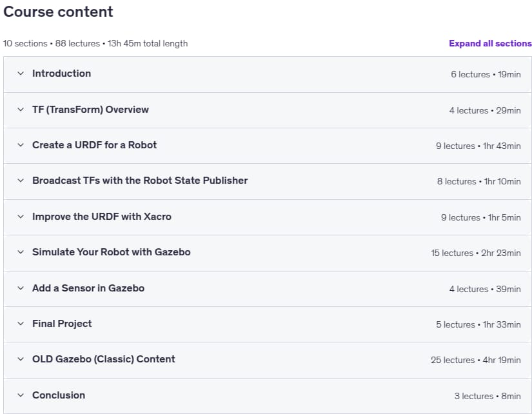Click the Simulate Your Robot with Gazebo title

(x=112, y=251)
